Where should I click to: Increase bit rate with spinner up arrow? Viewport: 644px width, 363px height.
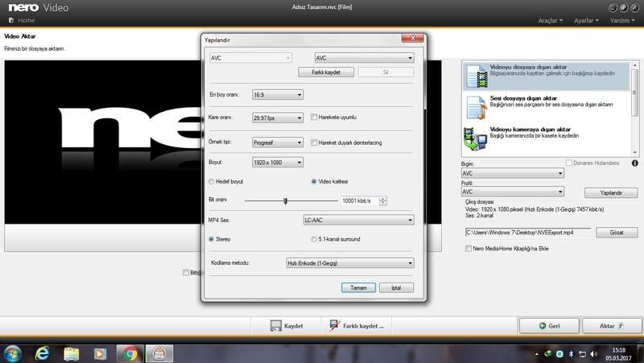(383, 198)
